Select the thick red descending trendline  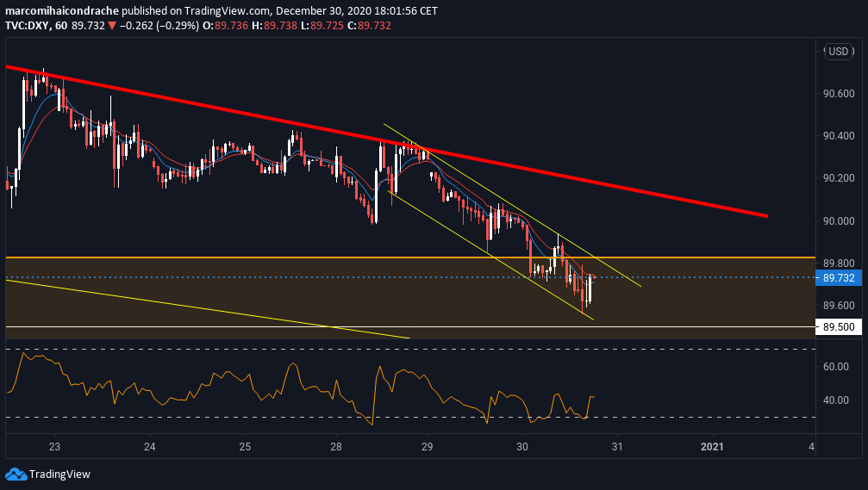[x=386, y=141]
